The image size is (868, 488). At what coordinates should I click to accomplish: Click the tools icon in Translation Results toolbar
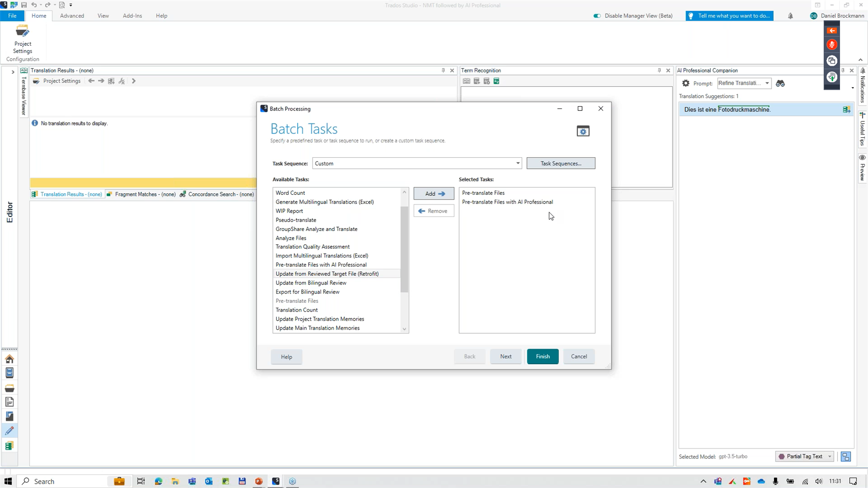pos(122,81)
